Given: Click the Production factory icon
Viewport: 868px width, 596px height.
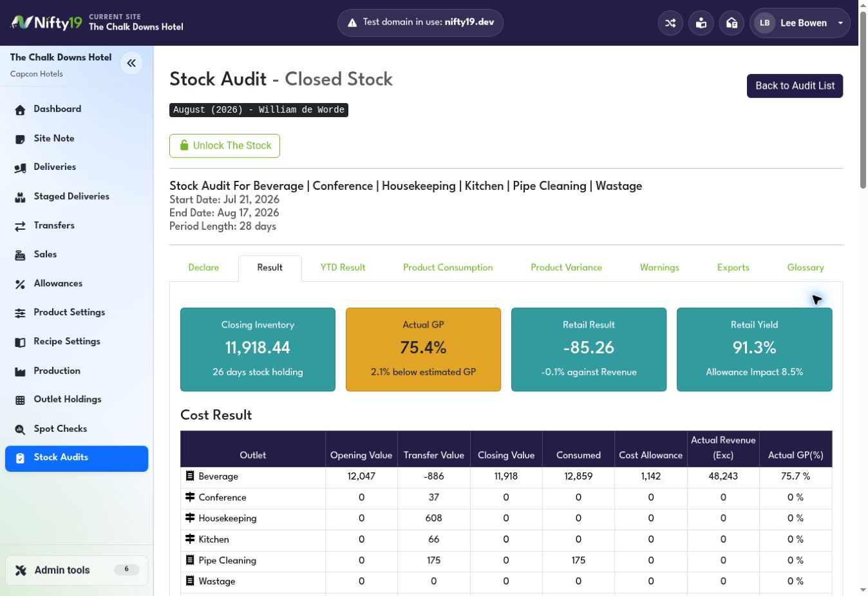Looking at the screenshot, I should click(20, 371).
